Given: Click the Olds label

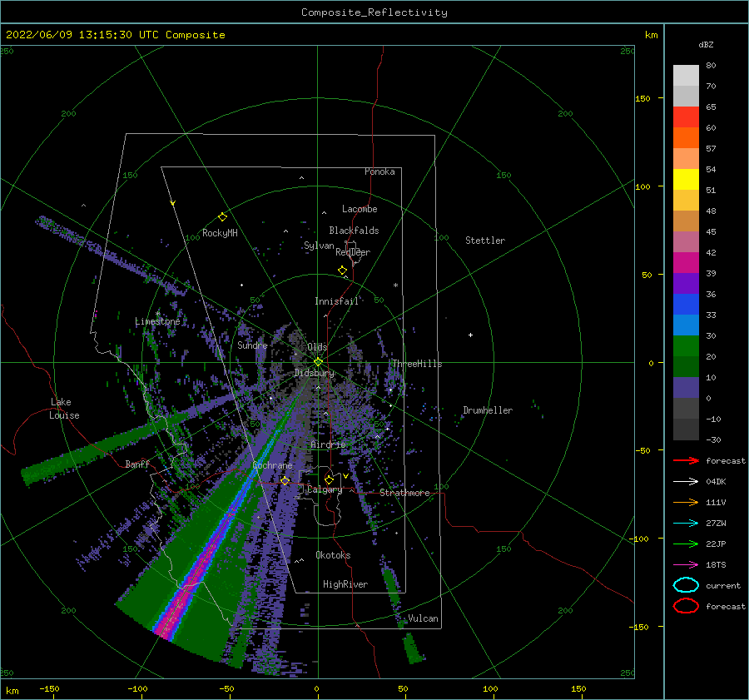Looking at the screenshot, I should 317,347.
